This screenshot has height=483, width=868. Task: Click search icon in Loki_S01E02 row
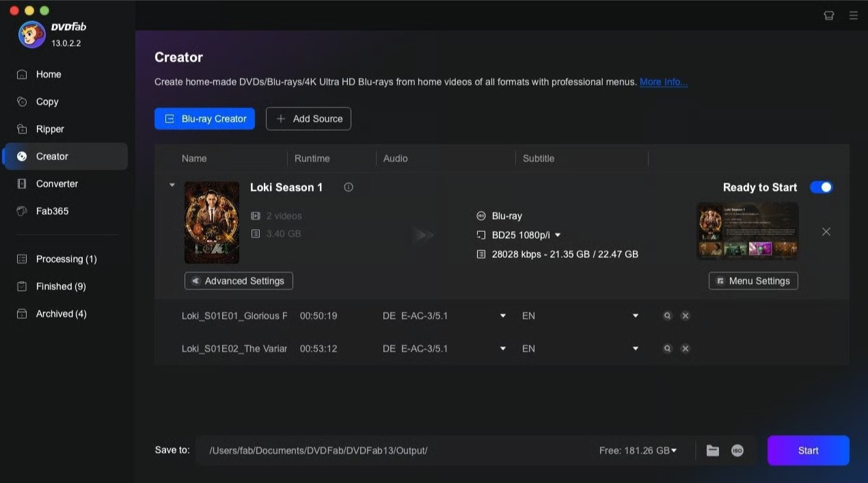click(667, 348)
